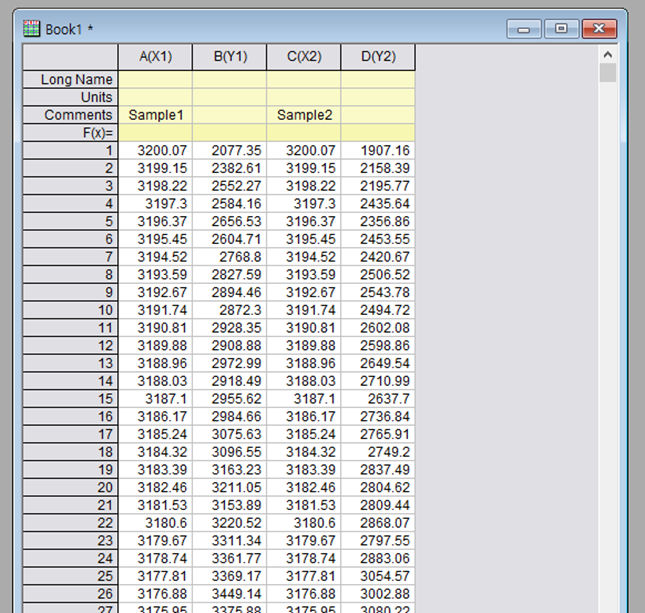Click cell with value 2883.06

[x=378, y=558]
